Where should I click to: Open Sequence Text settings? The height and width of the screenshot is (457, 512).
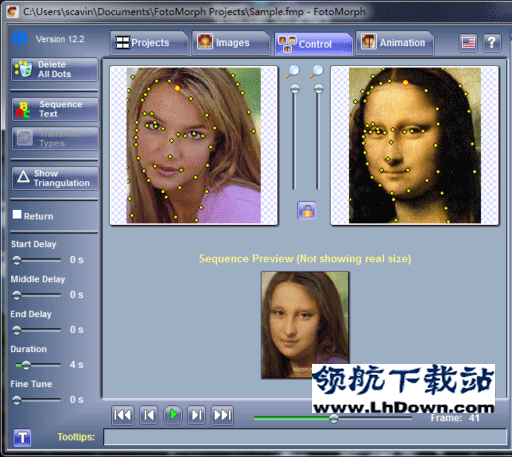(x=55, y=109)
